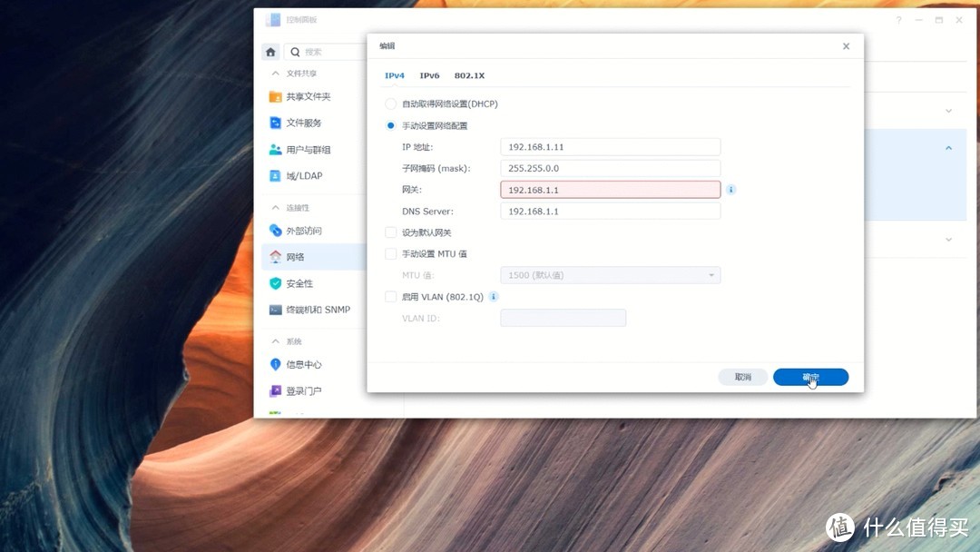
Task: Select Network (网络) sidebar icon
Action: (x=275, y=257)
